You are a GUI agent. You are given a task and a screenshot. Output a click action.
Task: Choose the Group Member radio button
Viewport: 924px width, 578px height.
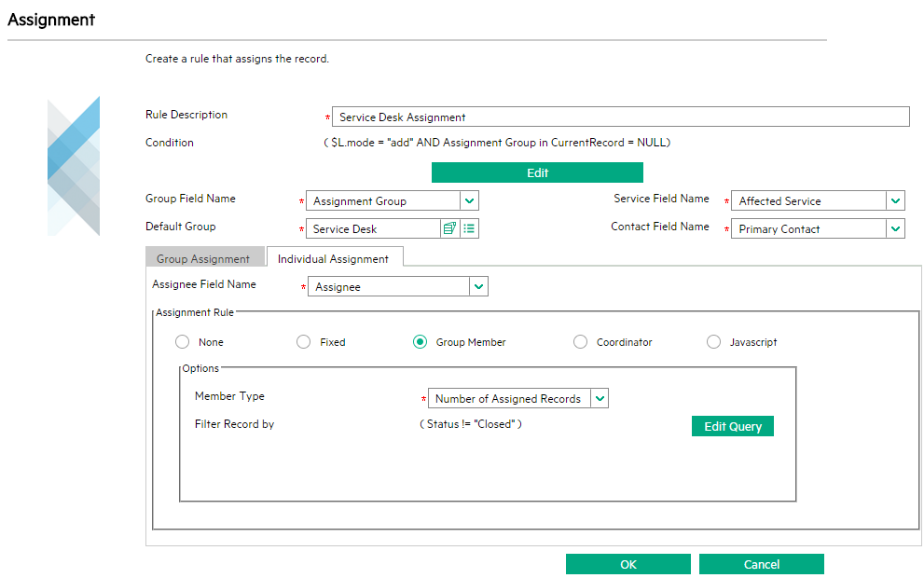[x=420, y=342]
